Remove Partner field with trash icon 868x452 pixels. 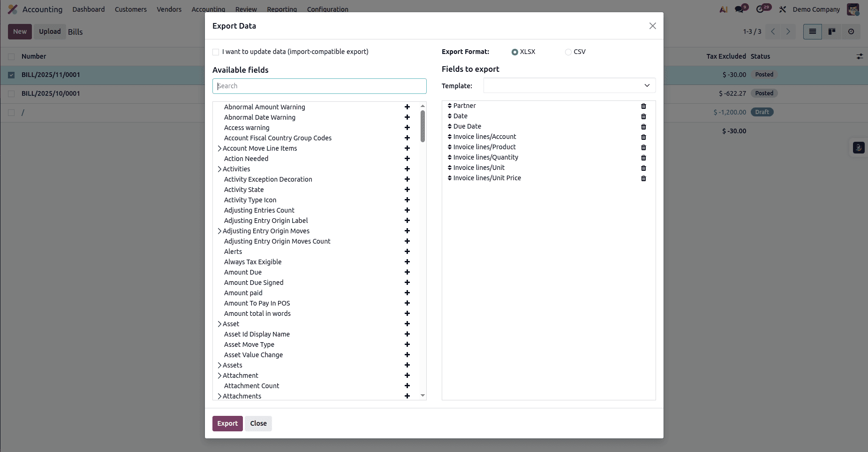click(643, 106)
